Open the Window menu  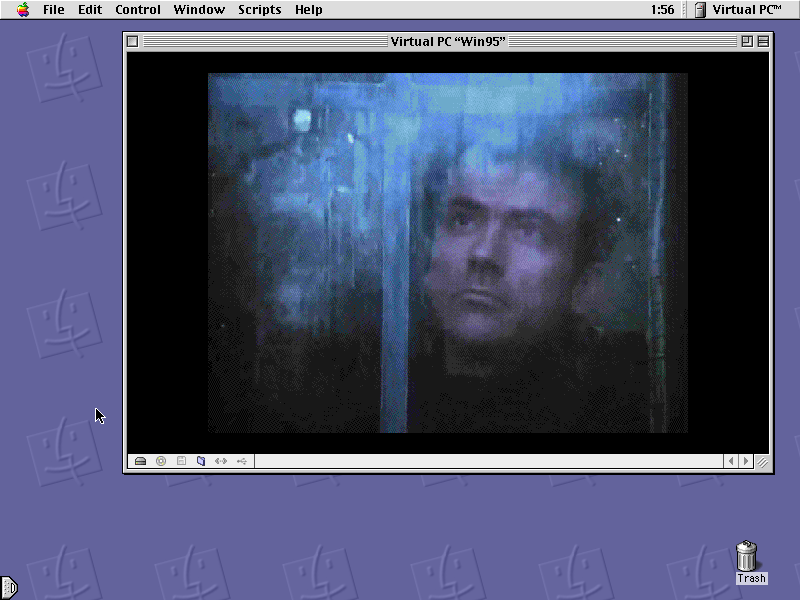tap(199, 9)
